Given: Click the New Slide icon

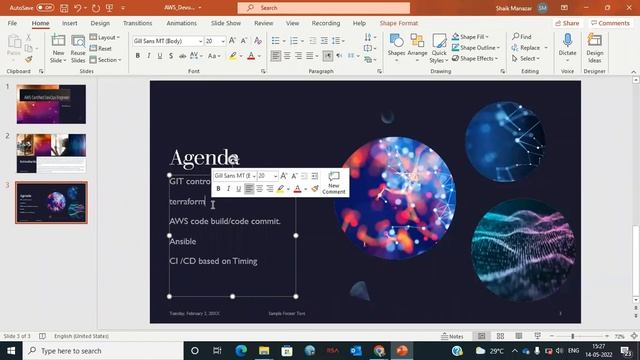Looking at the screenshot, I should [x=58, y=41].
